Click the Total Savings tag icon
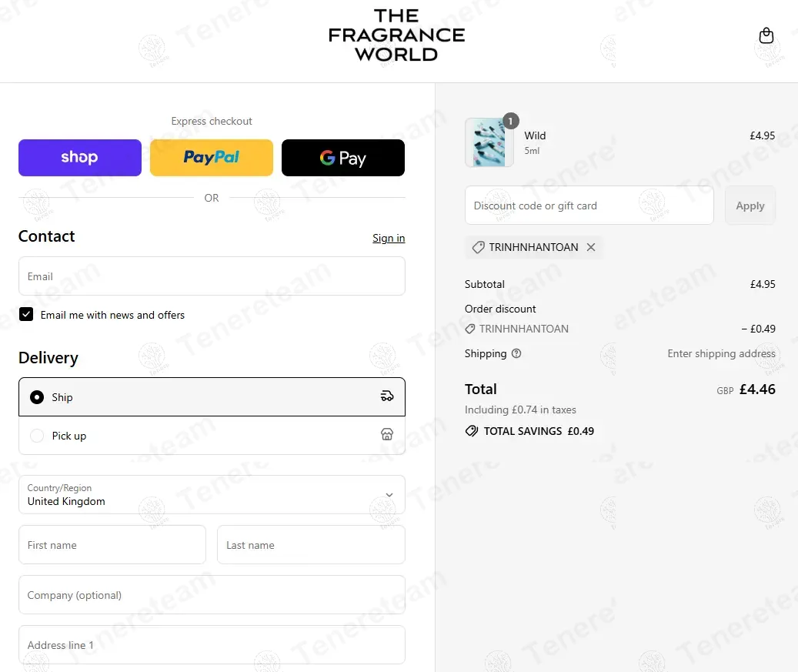 coord(472,431)
